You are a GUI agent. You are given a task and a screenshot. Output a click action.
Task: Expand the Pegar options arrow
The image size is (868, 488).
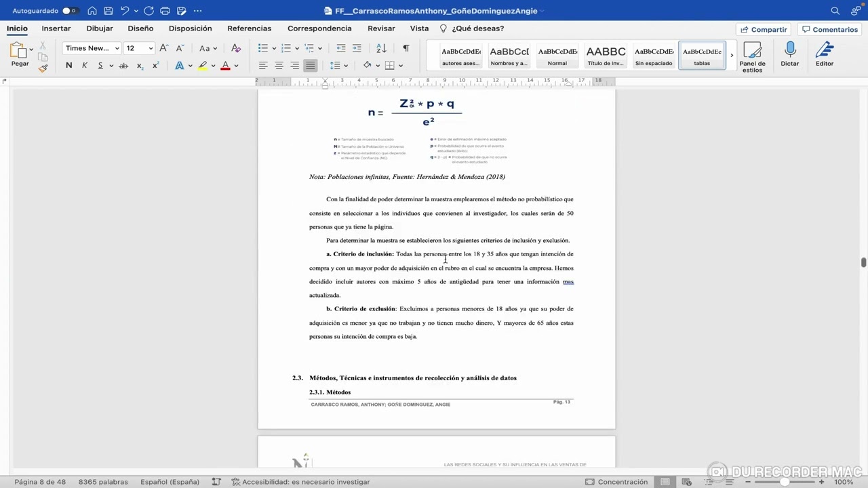point(31,49)
